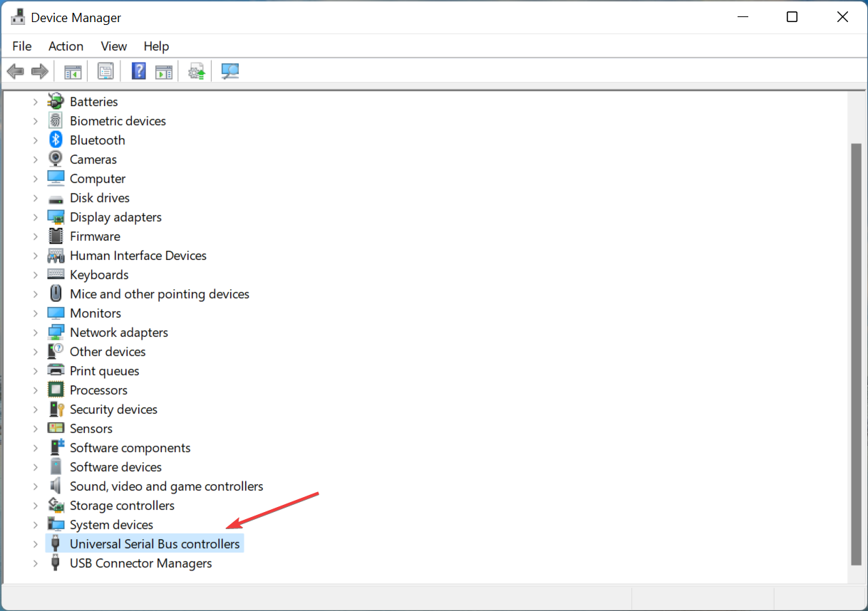The image size is (868, 611).
Task: Expand the Batteries category
Action: tap(35, 102)
